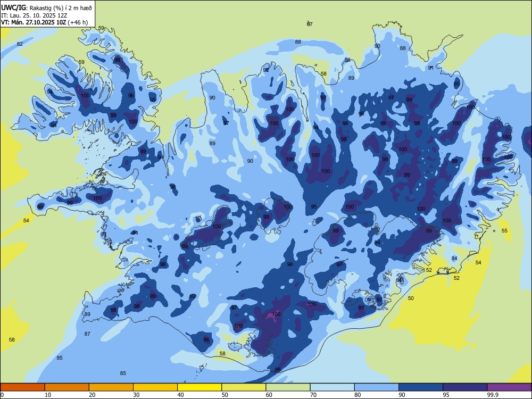Click the '82' humidity value on the map
This screenshot has width=532, height=399.
pyautogui.click(x=20, y=44)
